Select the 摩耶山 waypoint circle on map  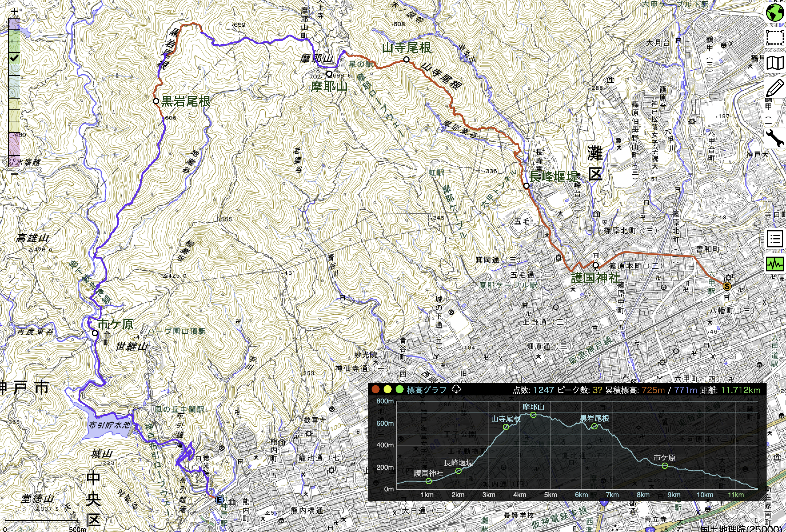tap(329, 74)
